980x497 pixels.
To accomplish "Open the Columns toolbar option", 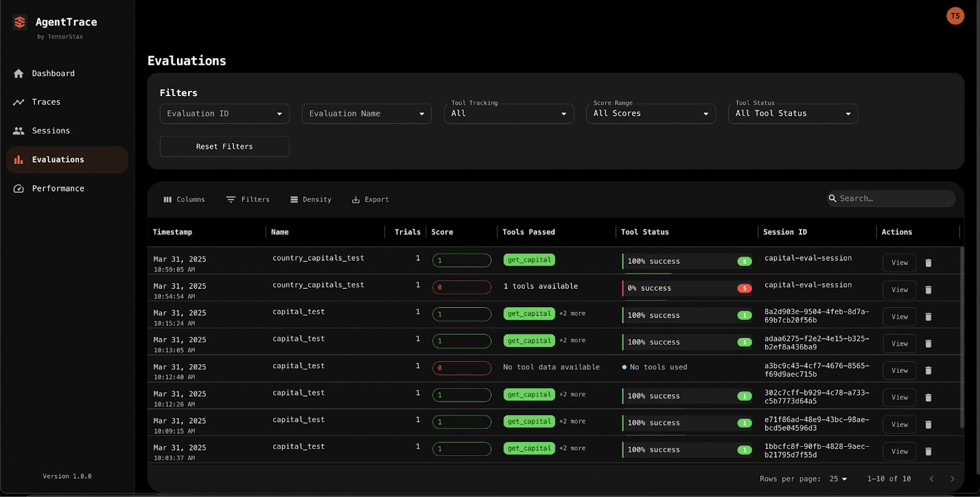I will pos(184,200).
